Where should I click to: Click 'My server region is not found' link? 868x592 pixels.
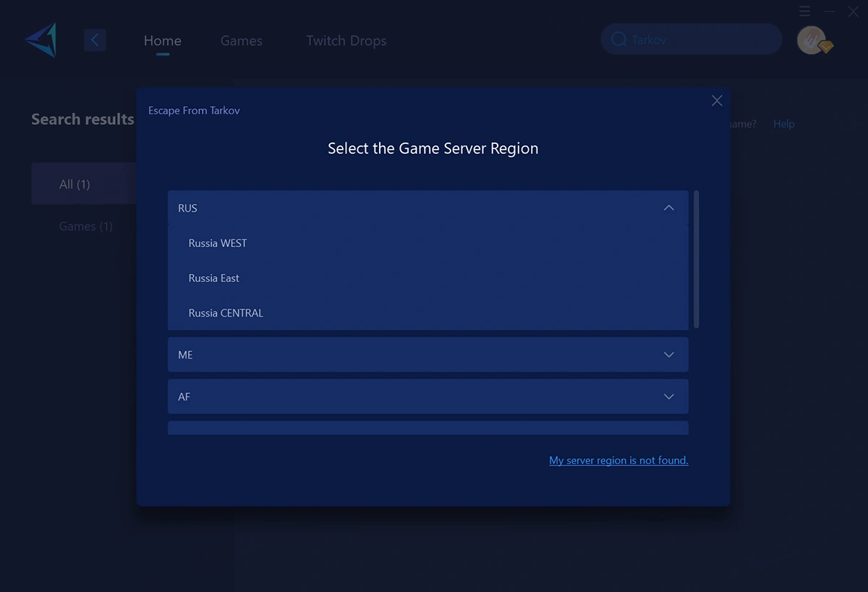point(618,460)
